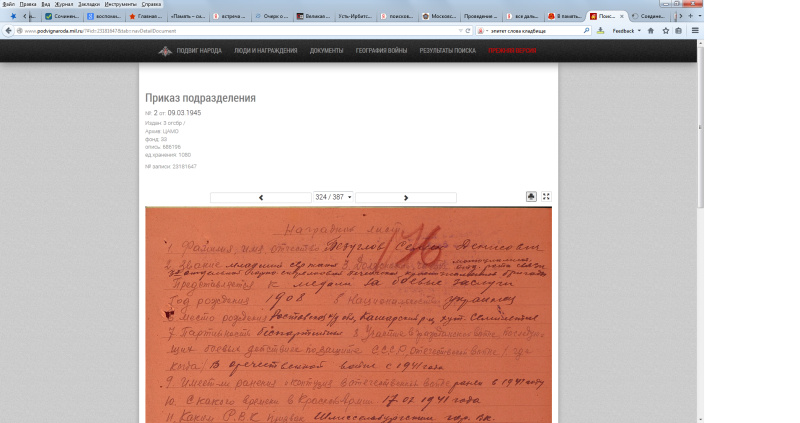Switch to the Главная tab
Screen dimensions: 800x423
point(145,16)
